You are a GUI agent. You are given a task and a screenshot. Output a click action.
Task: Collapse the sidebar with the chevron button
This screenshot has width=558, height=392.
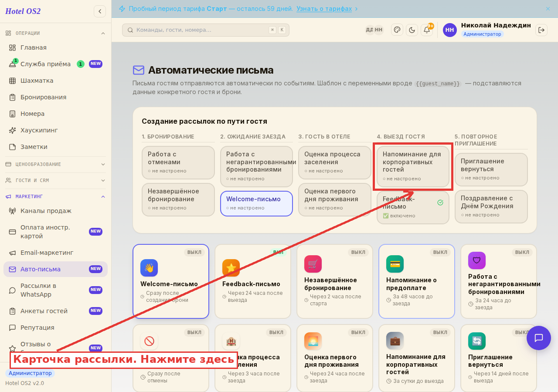tap(100, 11)
